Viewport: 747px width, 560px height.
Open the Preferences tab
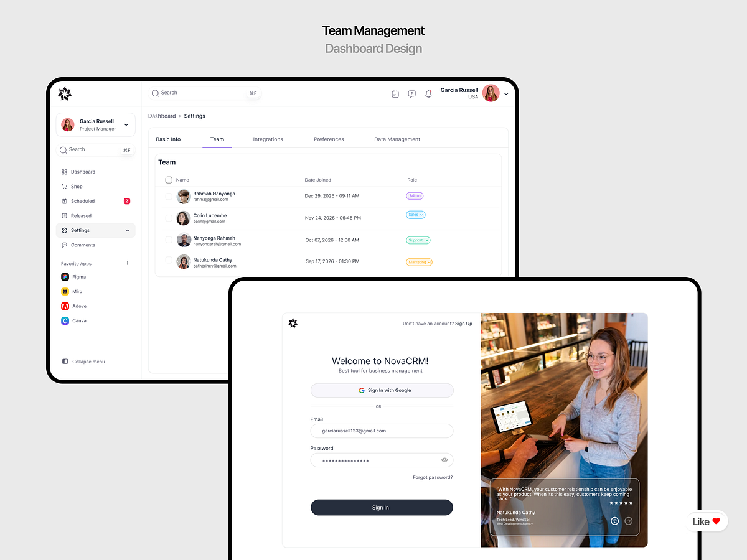pos(329,139)
